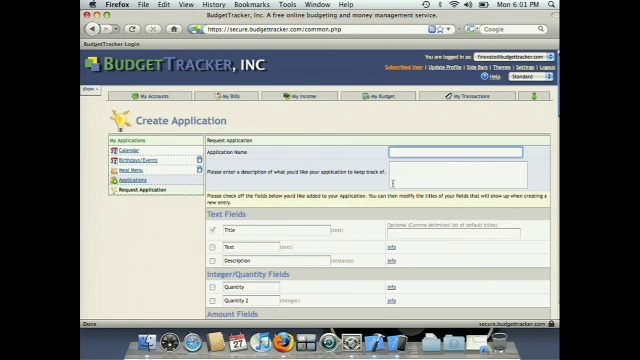640x360 pixels.
Task: Enable the Description field checkbox
Action: click(x=212, y=261)
